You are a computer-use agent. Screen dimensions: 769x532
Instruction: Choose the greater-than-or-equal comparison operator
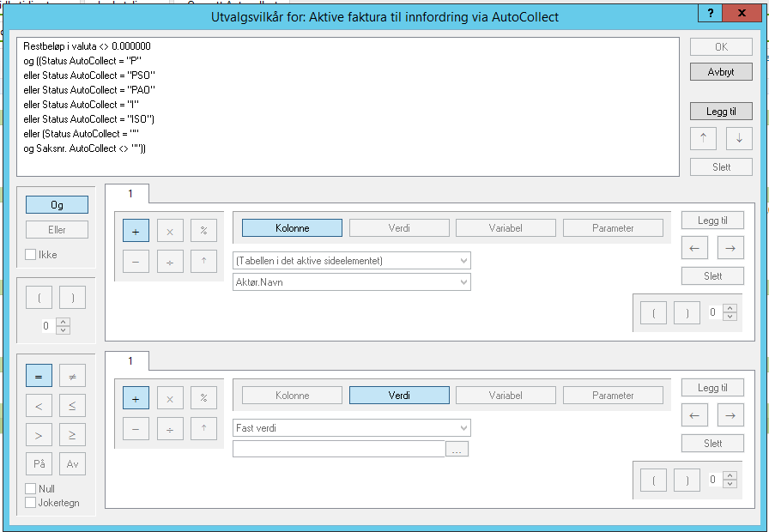point(72,435)
